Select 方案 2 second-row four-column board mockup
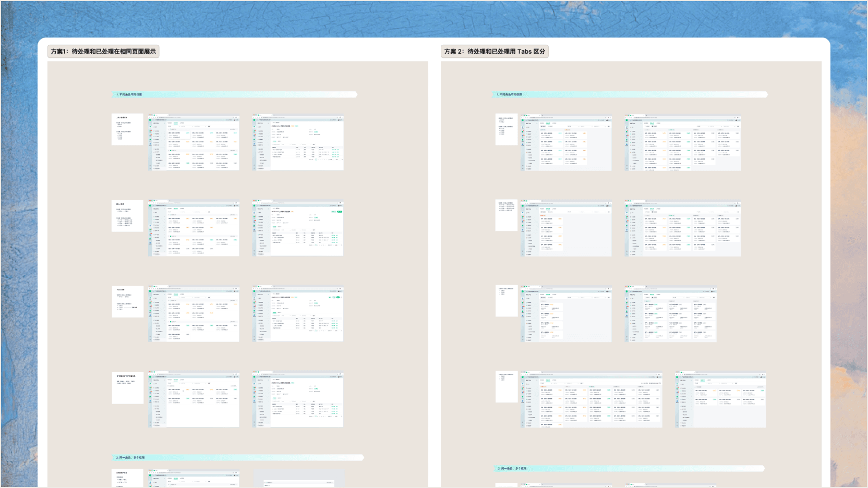 pos(683,228)
